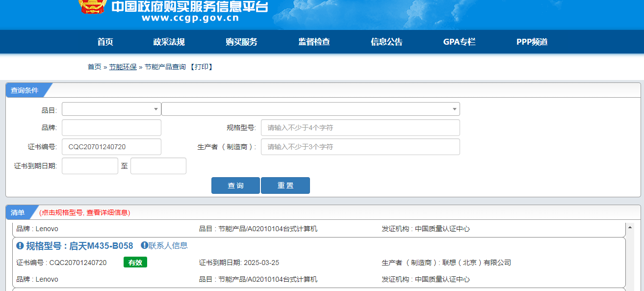Click the red hint 点击规格型号, 查看详细信息
Image resolution: width=644 pixels, height=291 pixels.
coord(85,212)
